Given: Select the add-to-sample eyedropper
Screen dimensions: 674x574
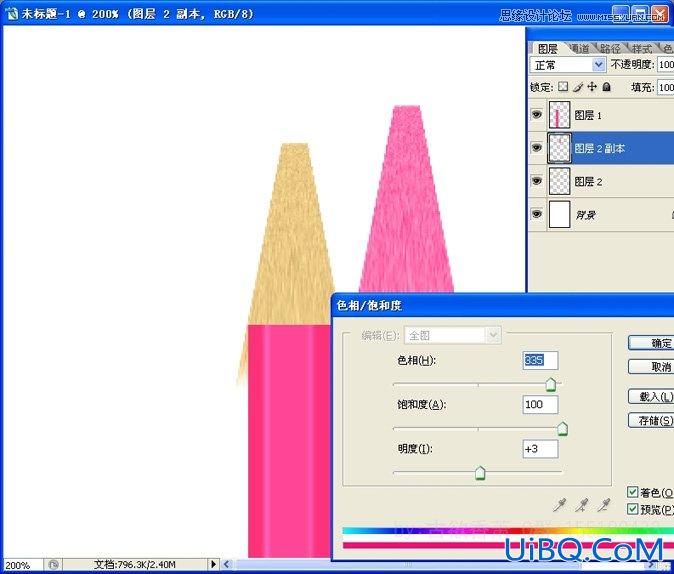Looking at the screenshot, I should click(582, 505).
